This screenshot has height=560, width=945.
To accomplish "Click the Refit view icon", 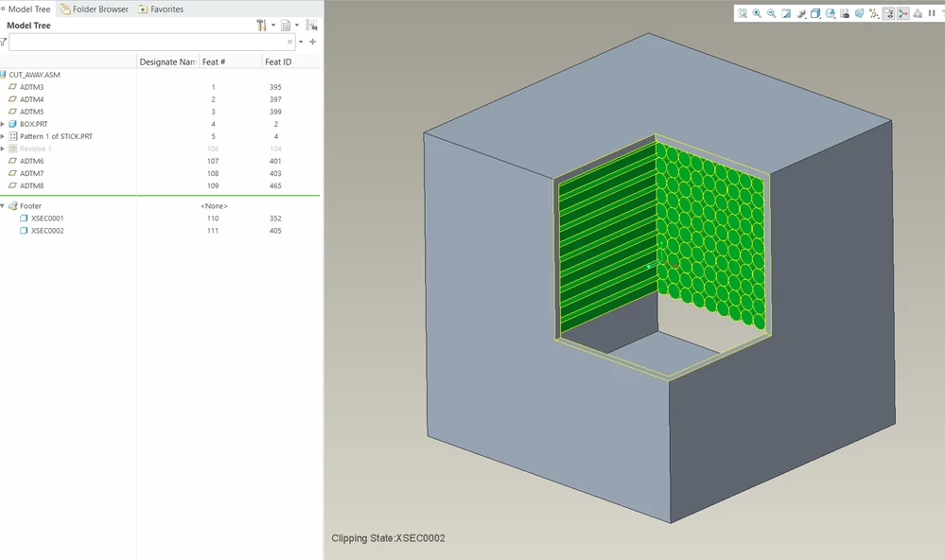I will 743,13.
